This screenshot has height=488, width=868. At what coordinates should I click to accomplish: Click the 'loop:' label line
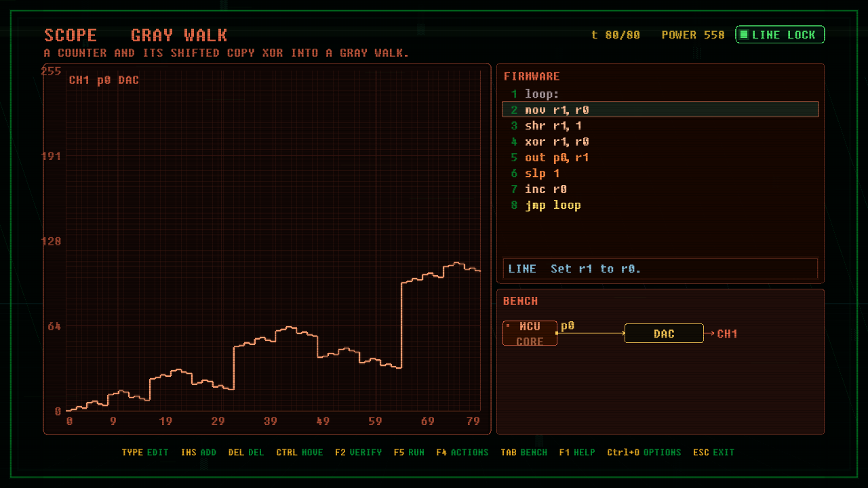pos(660,94)
